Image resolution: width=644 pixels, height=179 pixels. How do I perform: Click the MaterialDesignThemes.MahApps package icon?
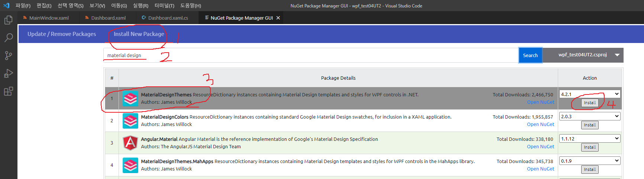pyautogui.click(x=130, y=165)
